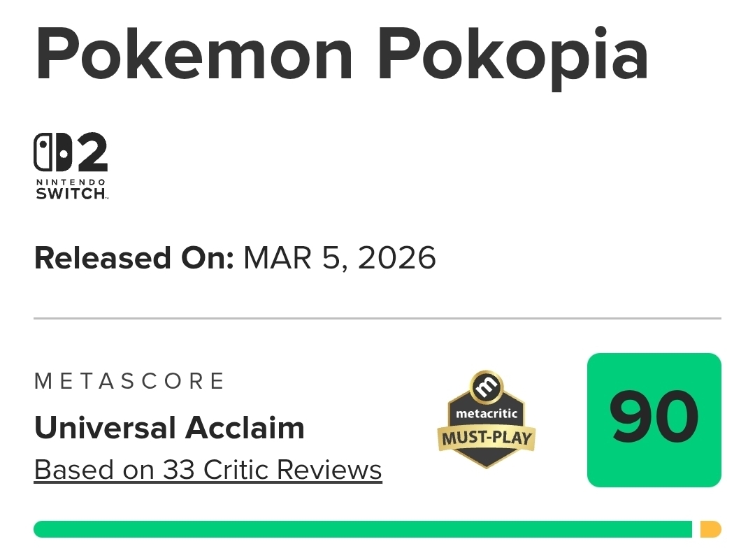Click the circular Metacritic 'm' logo

point(487,387)
